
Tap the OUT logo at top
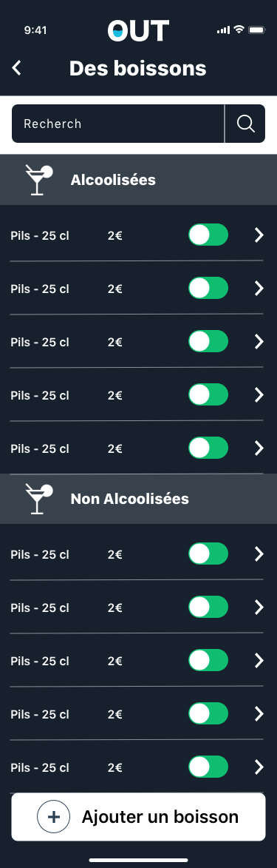(138, 30)
